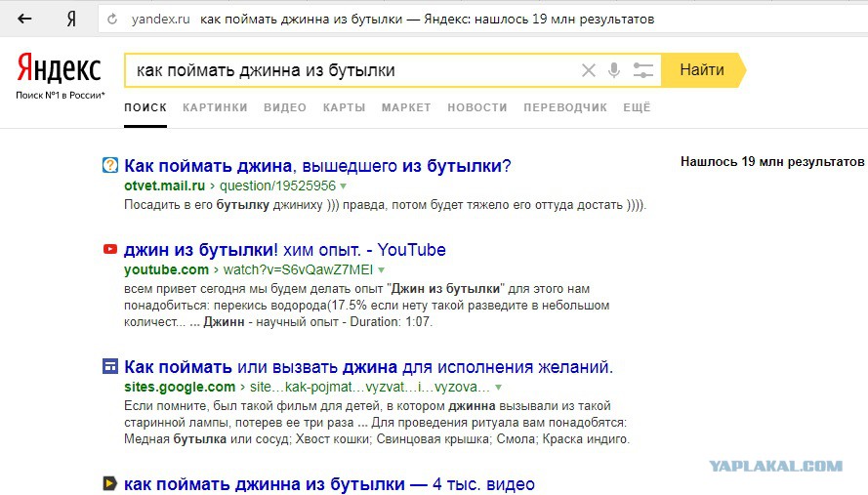Click 'Поиск №1 в России' tagline
The height and width of the screenshot is (495, 868).
pos(60,96)
